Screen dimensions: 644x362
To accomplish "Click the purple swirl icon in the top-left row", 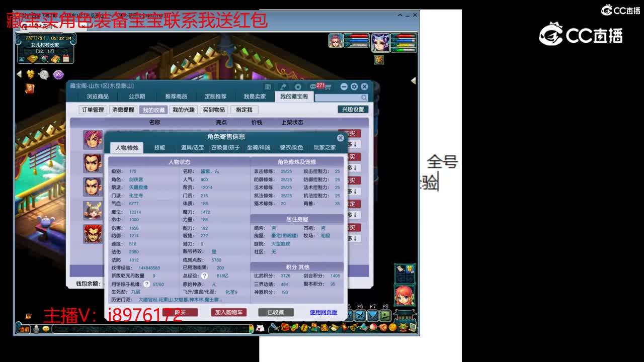I will click(x=58, y=75).
